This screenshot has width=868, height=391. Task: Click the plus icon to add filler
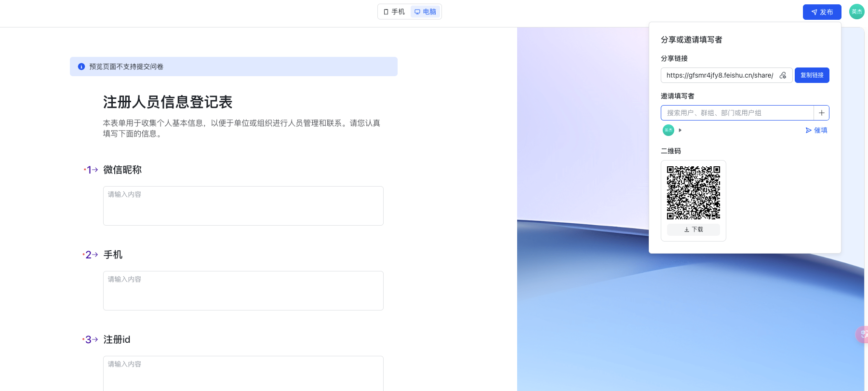coord(821,113)
